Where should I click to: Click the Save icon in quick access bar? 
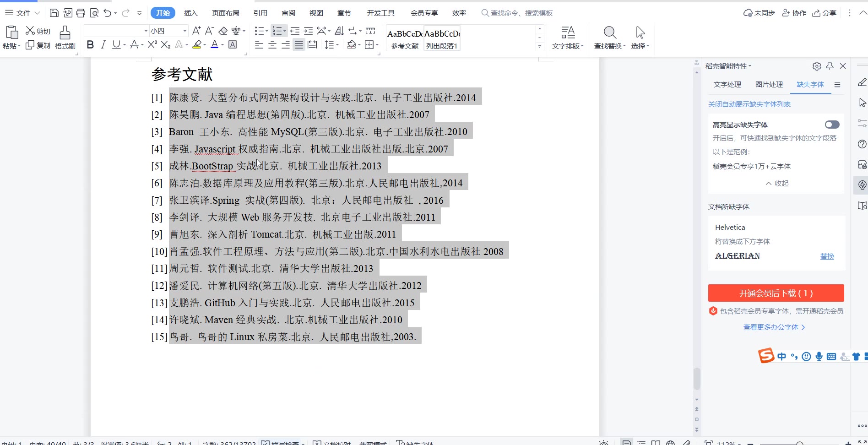[54, 13]
